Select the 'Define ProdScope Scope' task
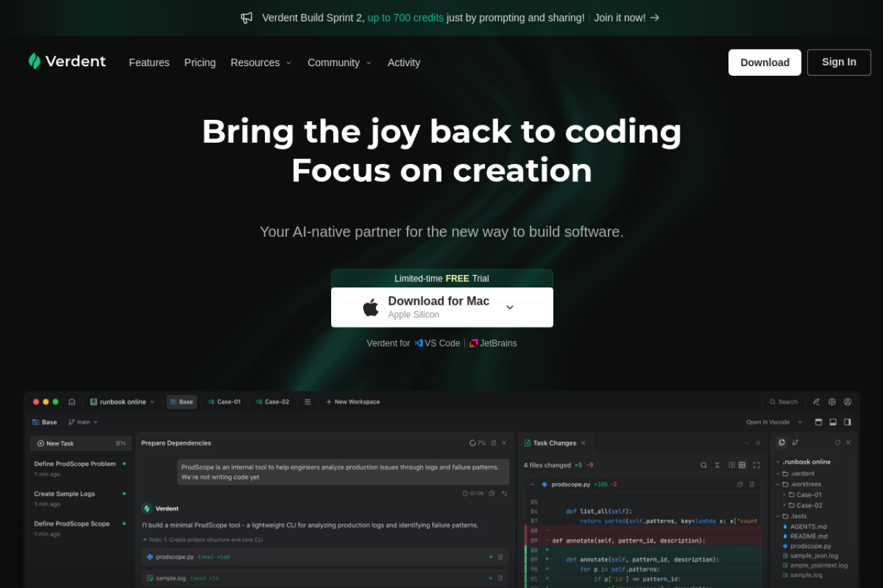Viewport: 883px width, 588px height. [x=81, y=529]
